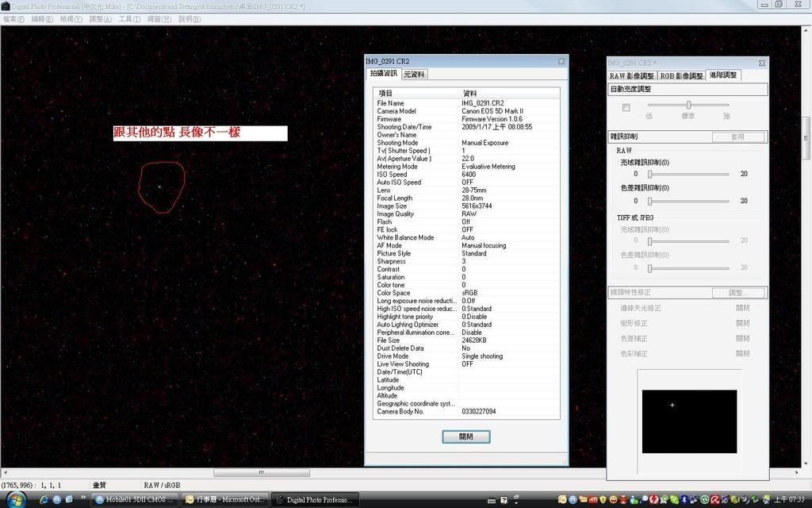Open the 工具(T) menu

[x=128, y=18]
